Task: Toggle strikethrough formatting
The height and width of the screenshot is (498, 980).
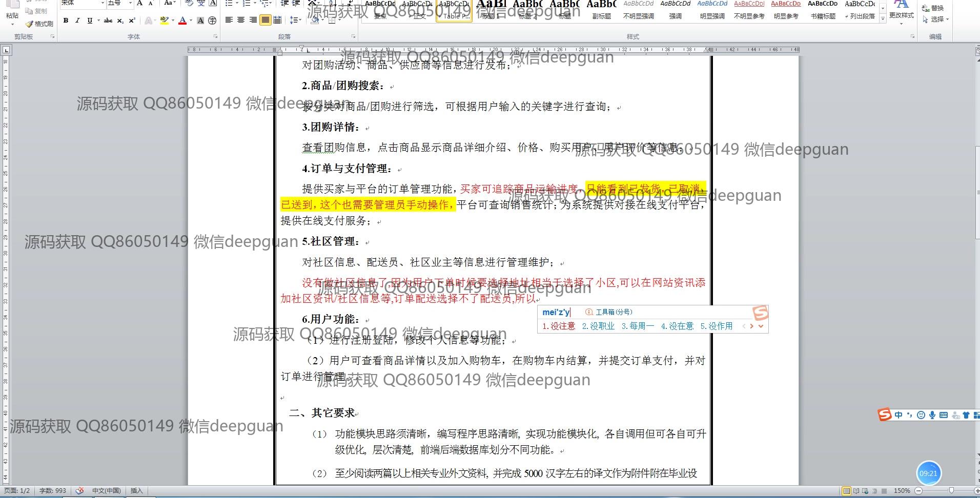Action: click(108, 20)
